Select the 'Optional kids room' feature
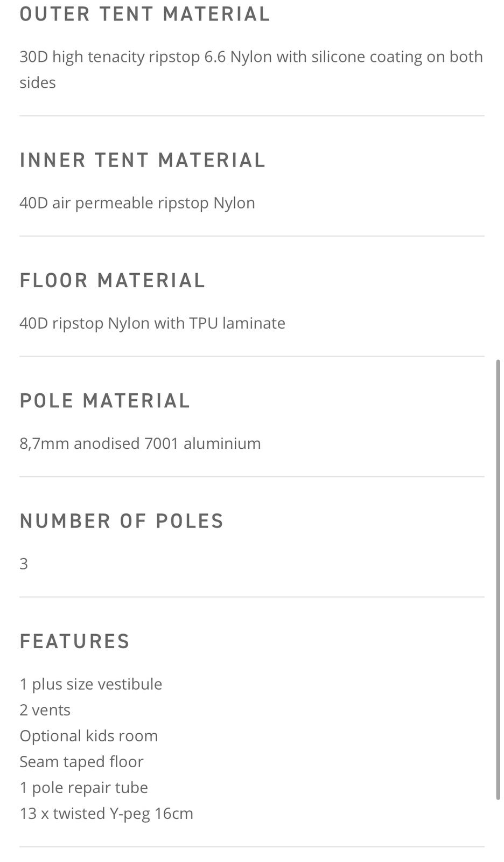This screenshot has width=504, height=862. coord(89,736)
